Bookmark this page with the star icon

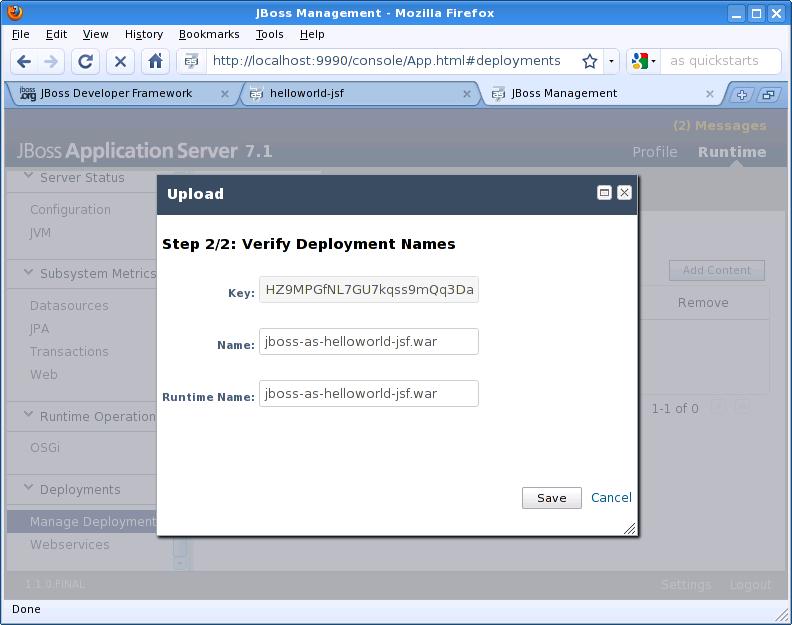589,62
